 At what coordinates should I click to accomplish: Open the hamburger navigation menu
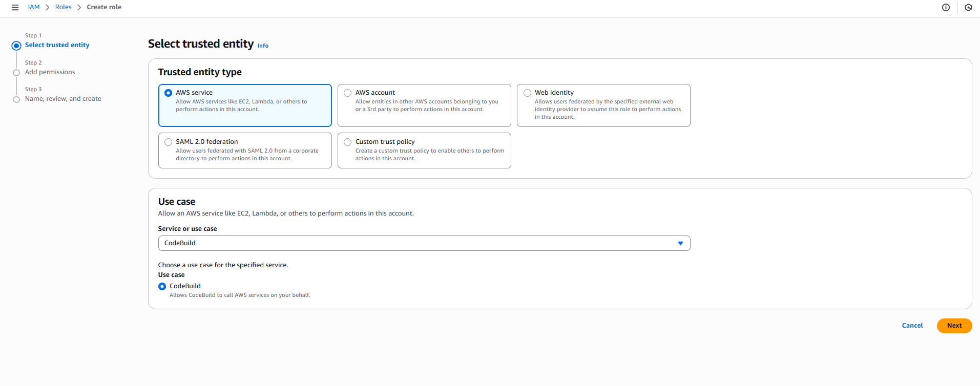(15, 7)
